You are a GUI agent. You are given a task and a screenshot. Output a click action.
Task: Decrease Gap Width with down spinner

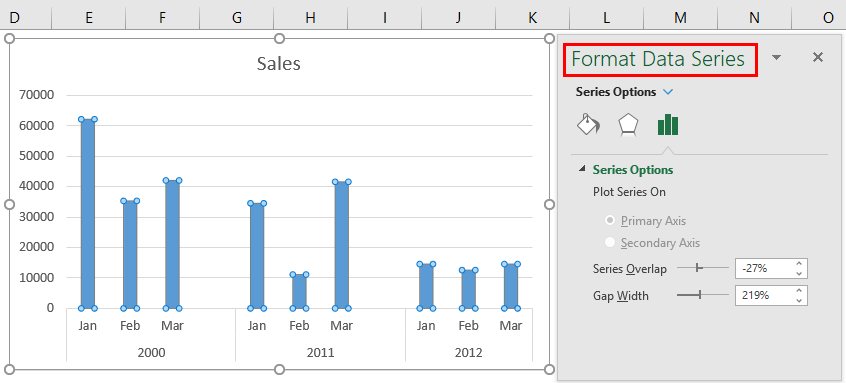point(800,300)
